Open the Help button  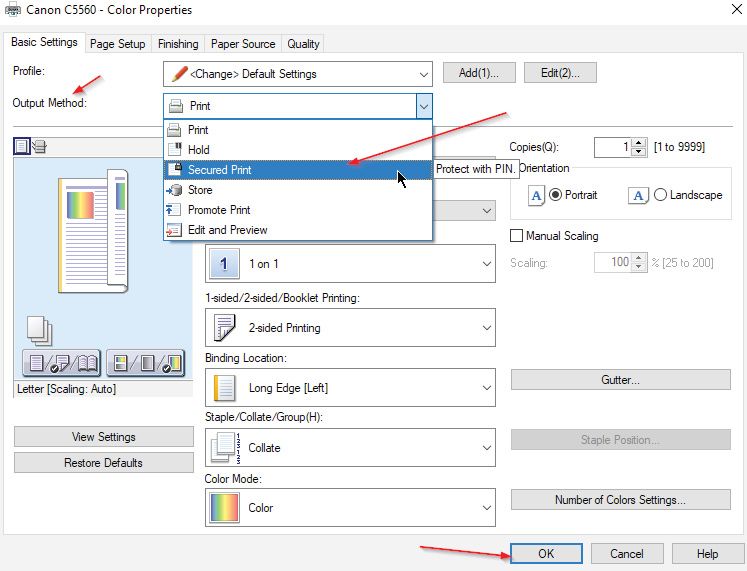click(707, 553)
